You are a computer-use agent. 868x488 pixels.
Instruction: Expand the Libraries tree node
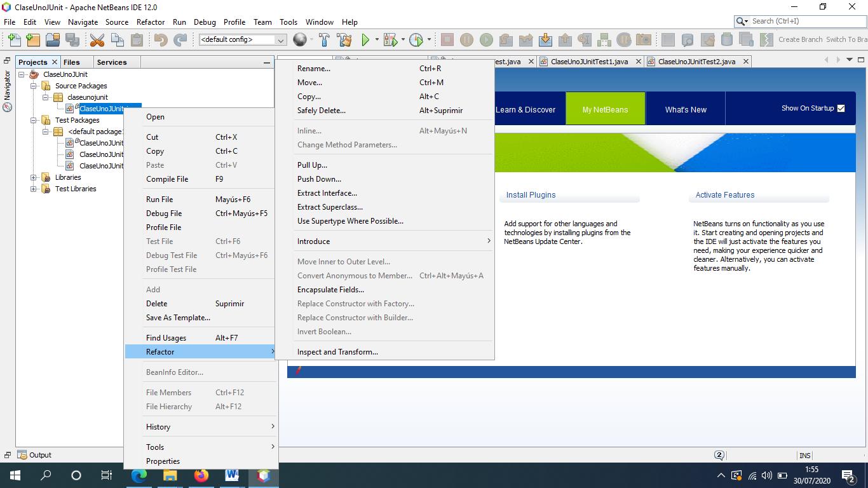point(34,177)
